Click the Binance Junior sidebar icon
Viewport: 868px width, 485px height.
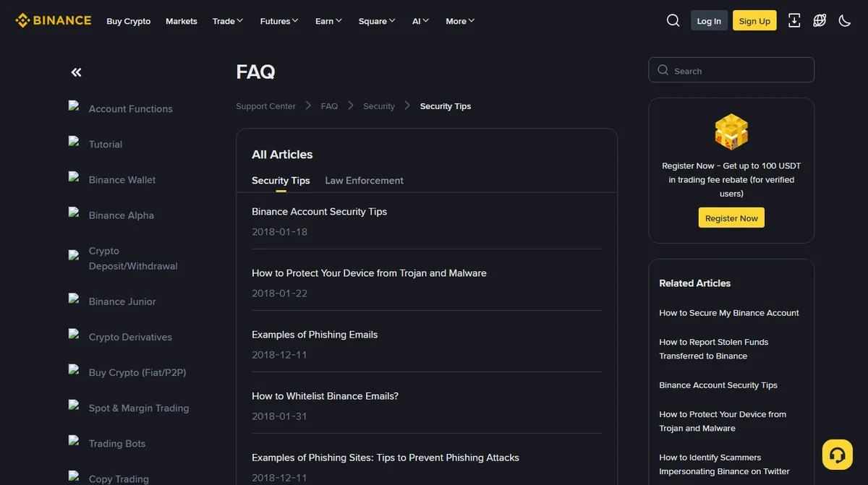tap(74, 298)
